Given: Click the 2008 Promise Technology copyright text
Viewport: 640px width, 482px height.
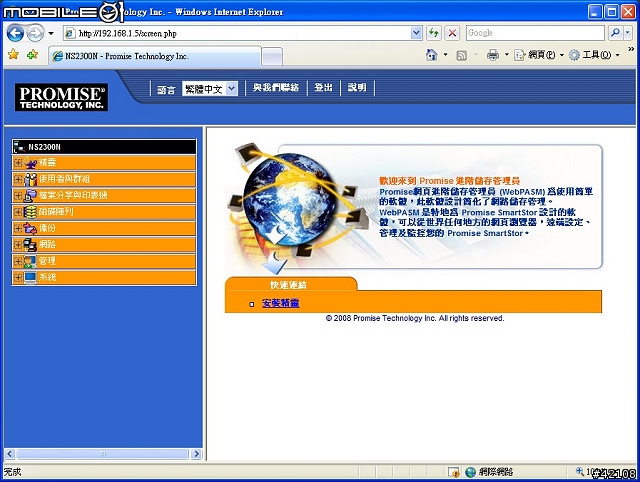Looking at the screenshot, I should (415, 318).
